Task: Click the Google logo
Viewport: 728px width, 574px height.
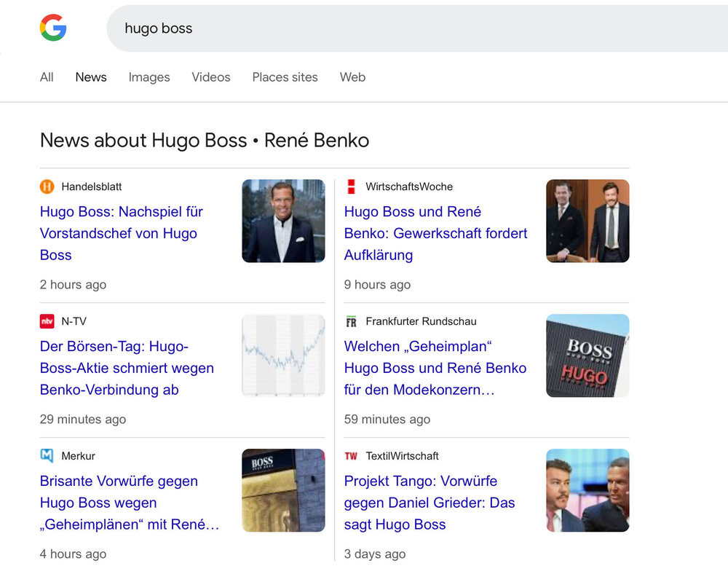Action: tap(53, 28)
